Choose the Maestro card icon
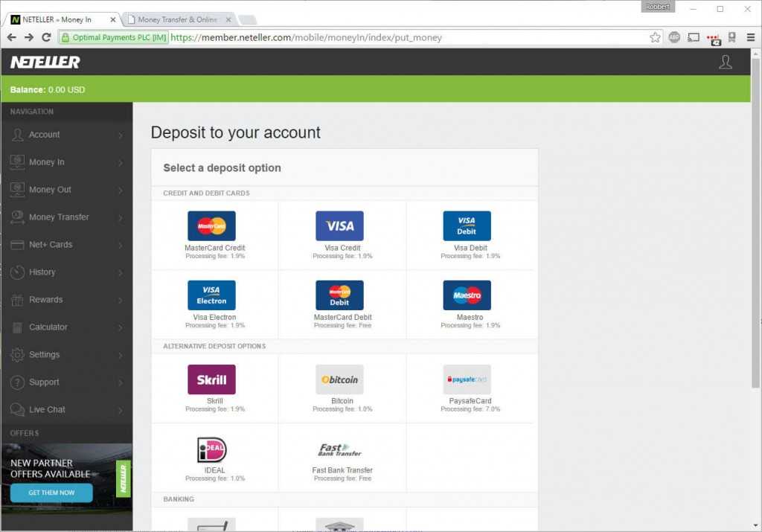The height and width of the screenshot is (532, 762). coord(467,295)
